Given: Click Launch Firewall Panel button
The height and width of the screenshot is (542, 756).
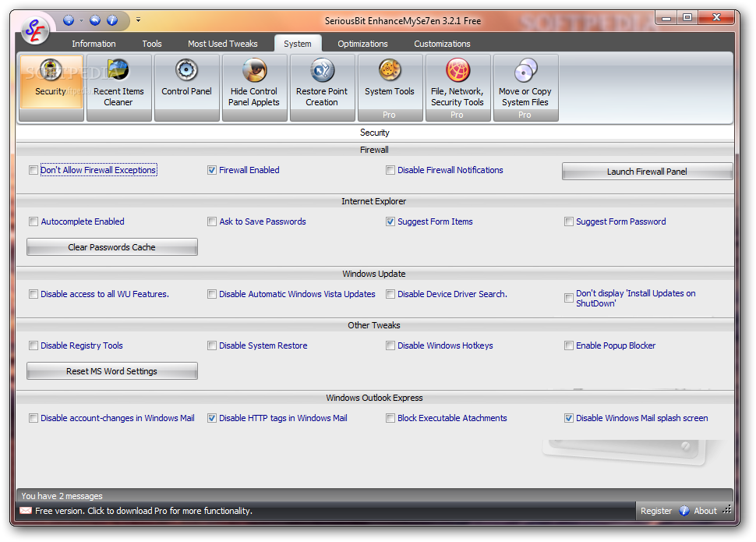Looking at the screenshot, I should 647,172.
